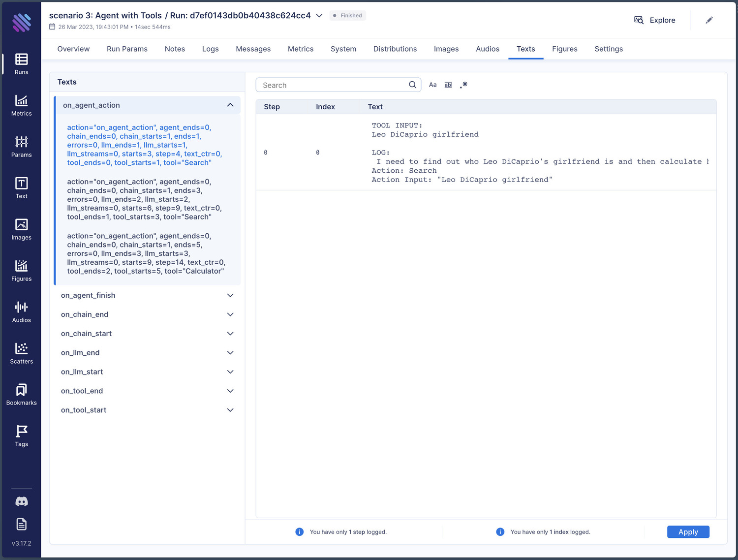Go to Metrics explorer in sidebar

click(x=22, y=105)
